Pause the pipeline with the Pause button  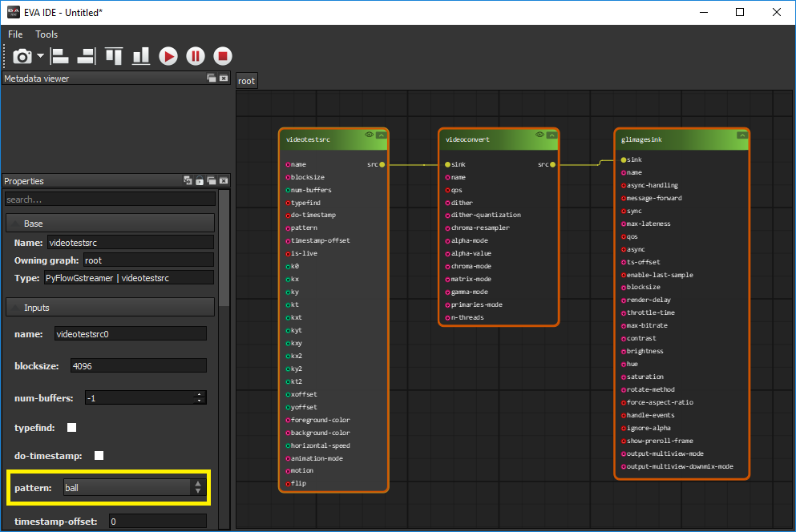pos(196,56)
